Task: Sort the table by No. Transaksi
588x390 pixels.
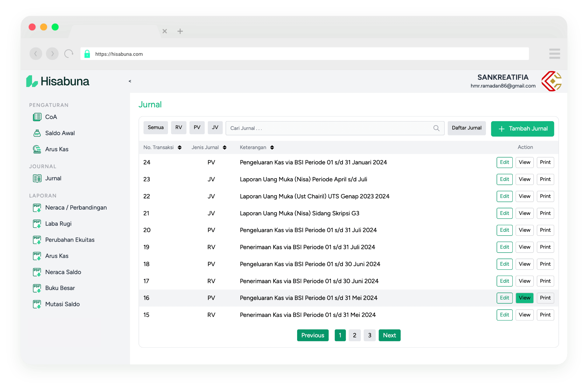Action: 180,147
